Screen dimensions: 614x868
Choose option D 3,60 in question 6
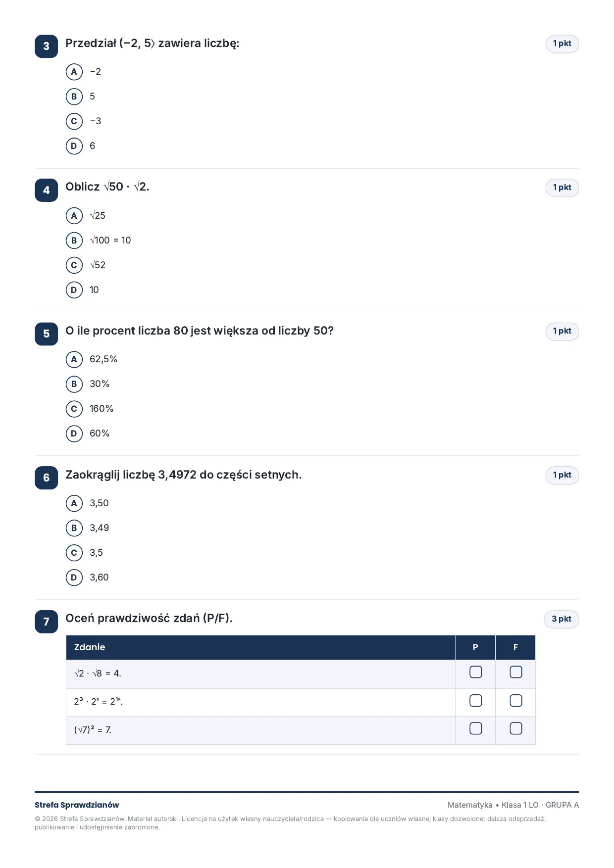coord(74,578)
